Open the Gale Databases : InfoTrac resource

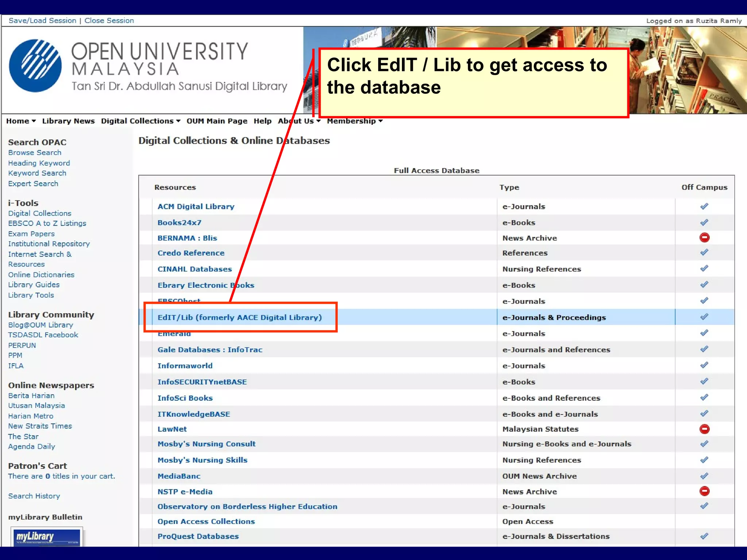210,350
